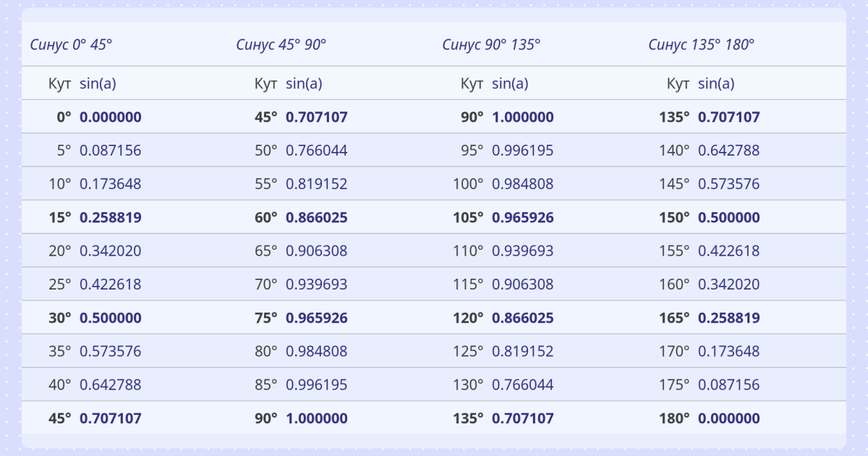Click the 'Синус 90° 135°' table heading
Image resolution: width=868 pixels, height=456 pixels.
[491, 44]
